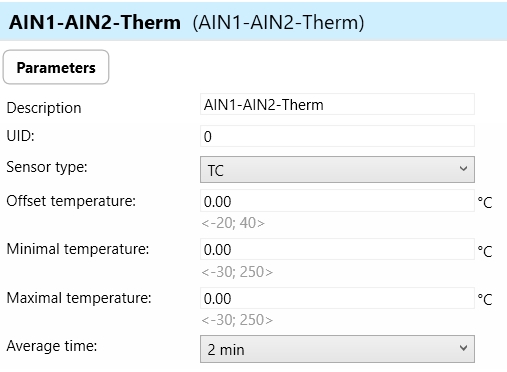Click the Minimal temperature value field
The height and width of the screenshot is (372, 507).
[337, 249]
